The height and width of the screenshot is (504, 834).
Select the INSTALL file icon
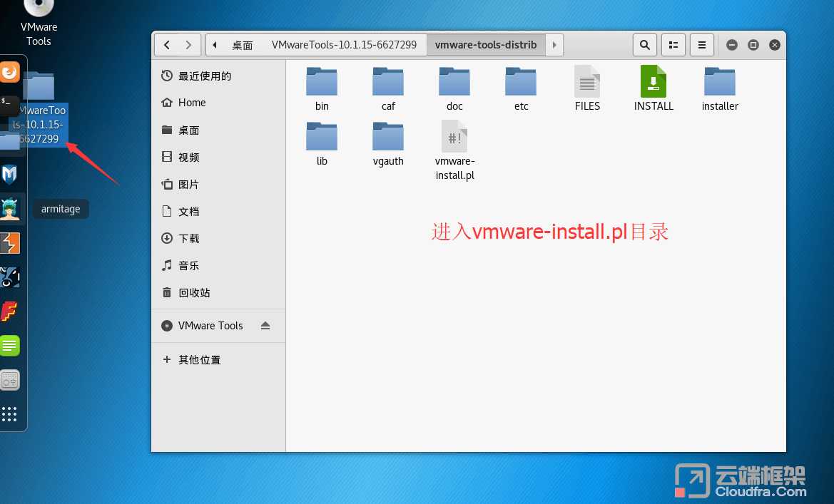(654, 81)
